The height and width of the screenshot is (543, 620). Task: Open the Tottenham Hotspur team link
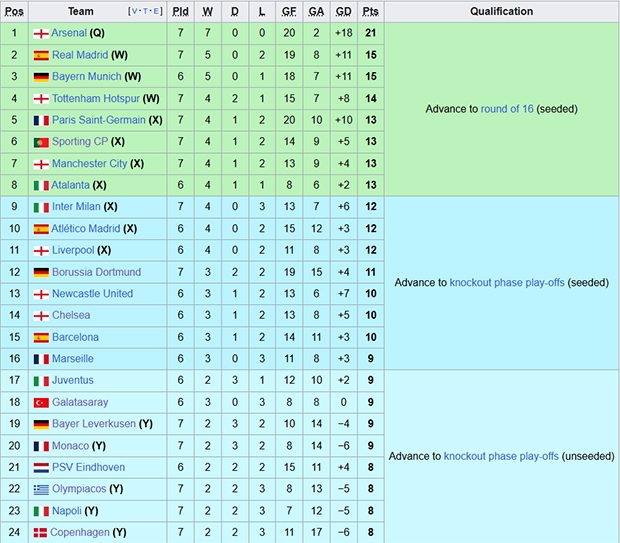coord(96,98)
